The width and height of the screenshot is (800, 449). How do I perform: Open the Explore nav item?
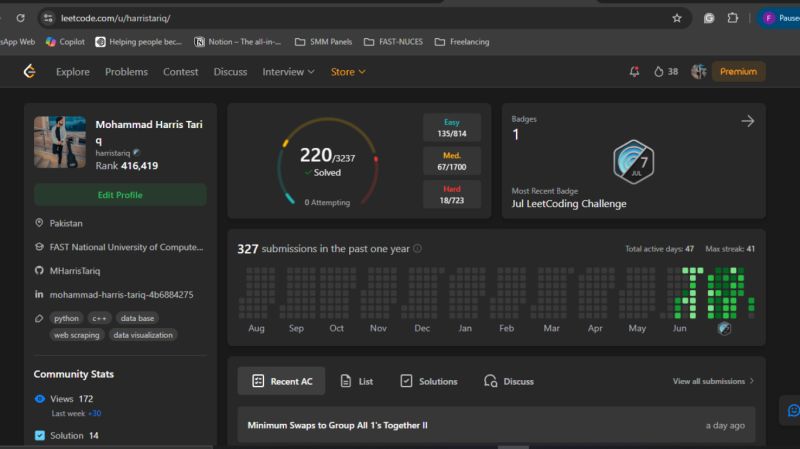pyautogui.click(x=72, y=72)
